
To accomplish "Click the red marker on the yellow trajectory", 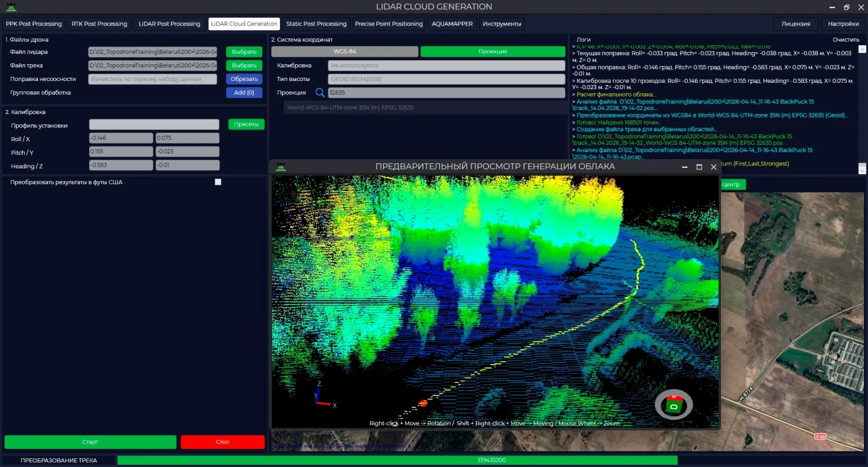I will pos(423,403).
